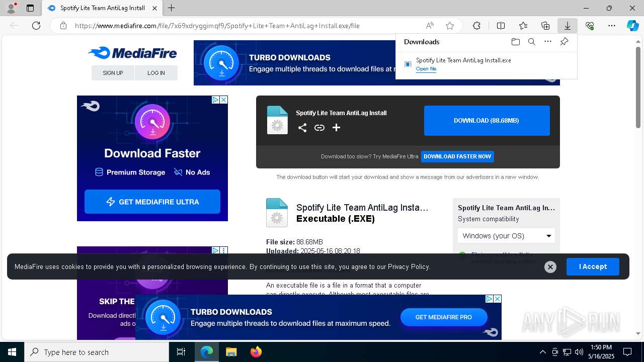Toggle the Downloads toolbar button
The width and height of the screenshot is (644, 362).
click(568, 26)
